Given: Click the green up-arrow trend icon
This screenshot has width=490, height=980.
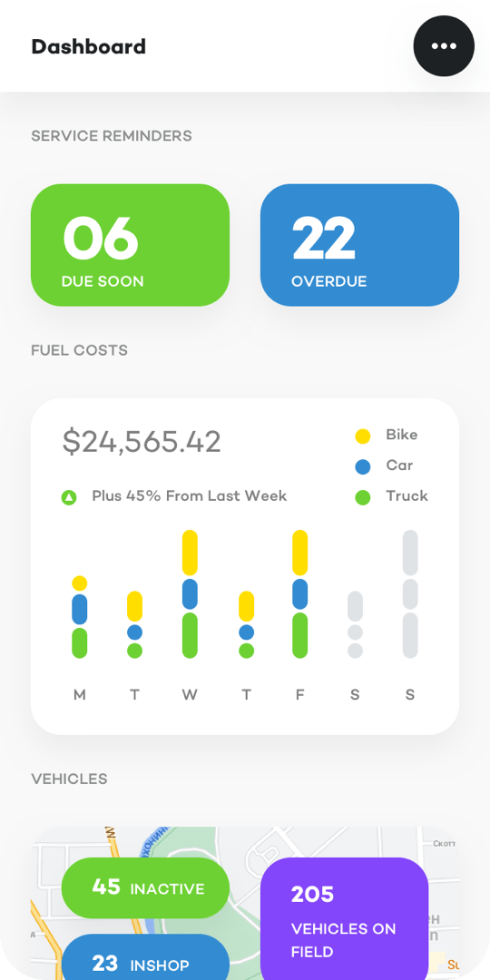Looking at the screenshot, I should pyautogui.click(x=69, y=497).
